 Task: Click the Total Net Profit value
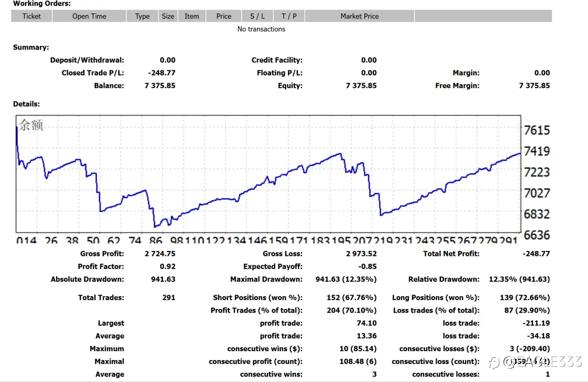point(536,254)
